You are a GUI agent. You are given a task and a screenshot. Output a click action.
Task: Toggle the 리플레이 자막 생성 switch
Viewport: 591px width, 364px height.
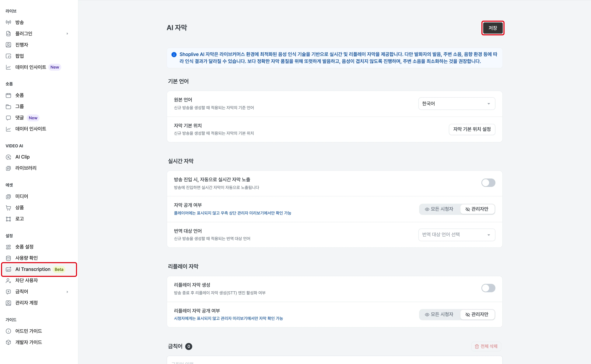(x=488, y=288)
